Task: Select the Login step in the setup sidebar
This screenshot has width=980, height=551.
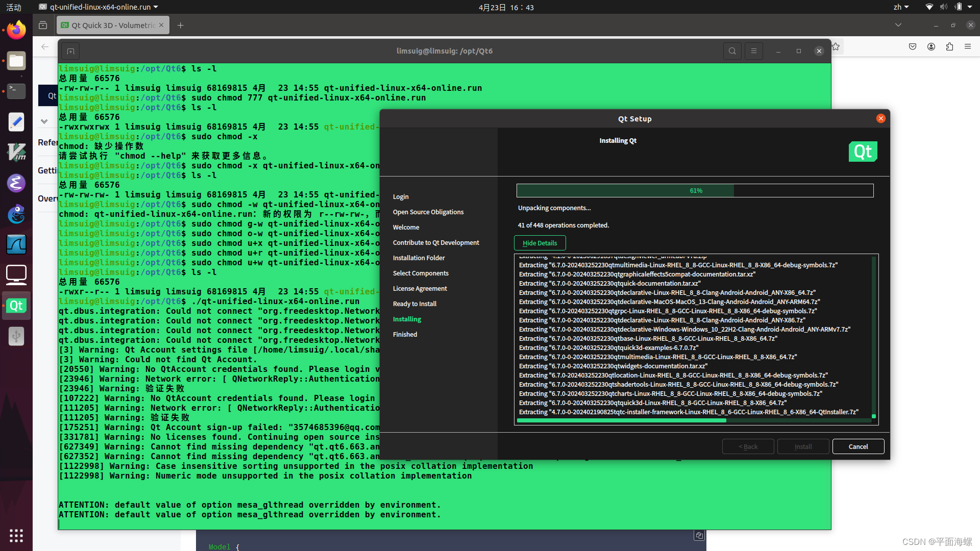Action: click(x=401, y=196)
